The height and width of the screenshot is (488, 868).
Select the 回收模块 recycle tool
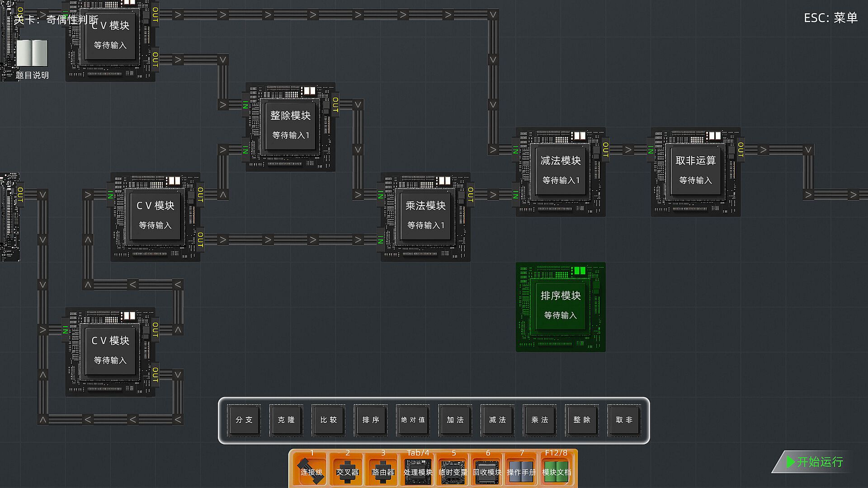point(487,470)
